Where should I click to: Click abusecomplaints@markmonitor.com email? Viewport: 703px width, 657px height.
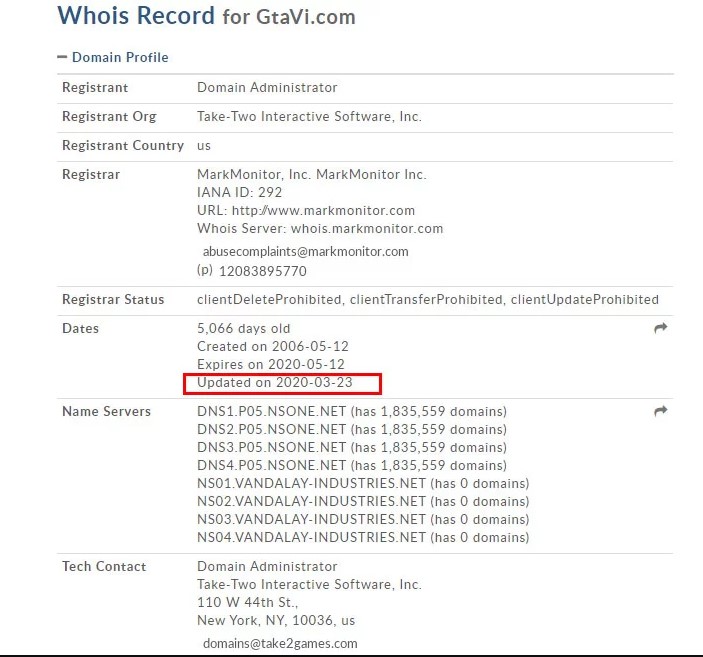coord(306,252)
